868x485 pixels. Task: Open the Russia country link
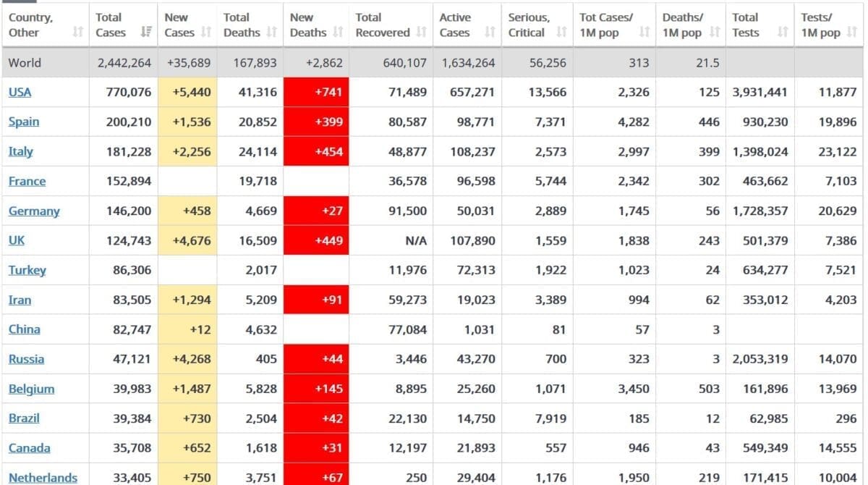pos(26,359)
